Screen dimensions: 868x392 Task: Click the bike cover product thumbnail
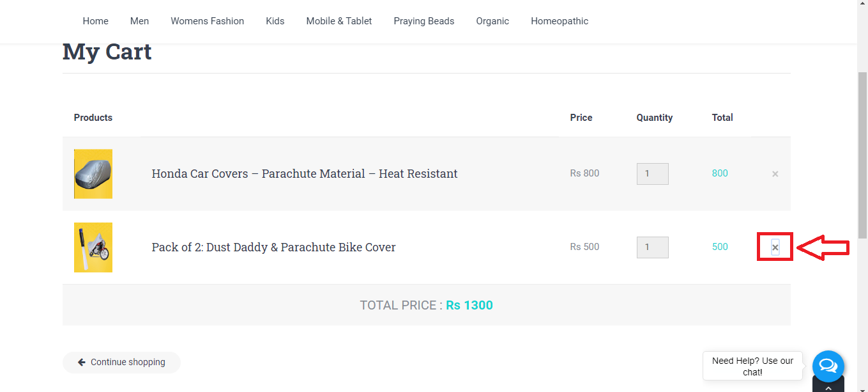(93, 247)
